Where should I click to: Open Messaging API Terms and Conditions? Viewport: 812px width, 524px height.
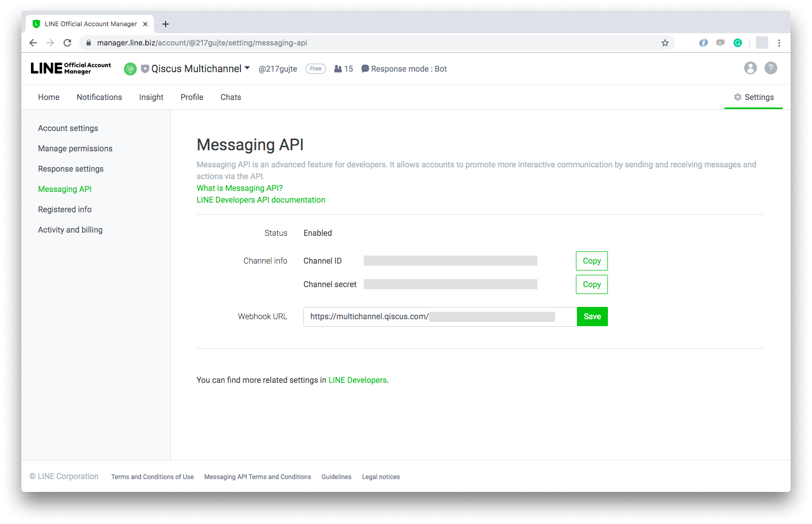pyautogui.click(x=257, y=477)
